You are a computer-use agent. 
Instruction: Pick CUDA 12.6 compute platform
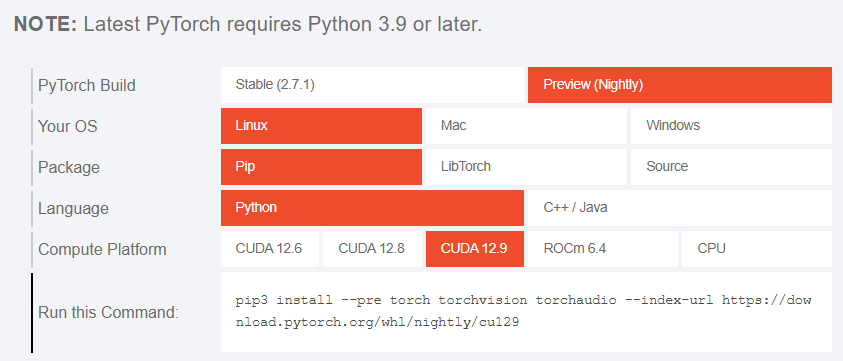point(270,249)
